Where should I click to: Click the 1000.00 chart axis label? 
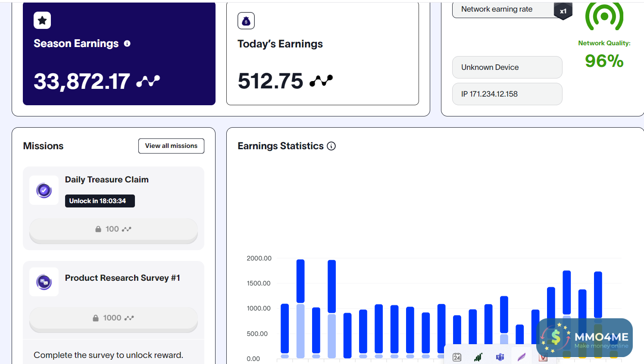point(259,308)
